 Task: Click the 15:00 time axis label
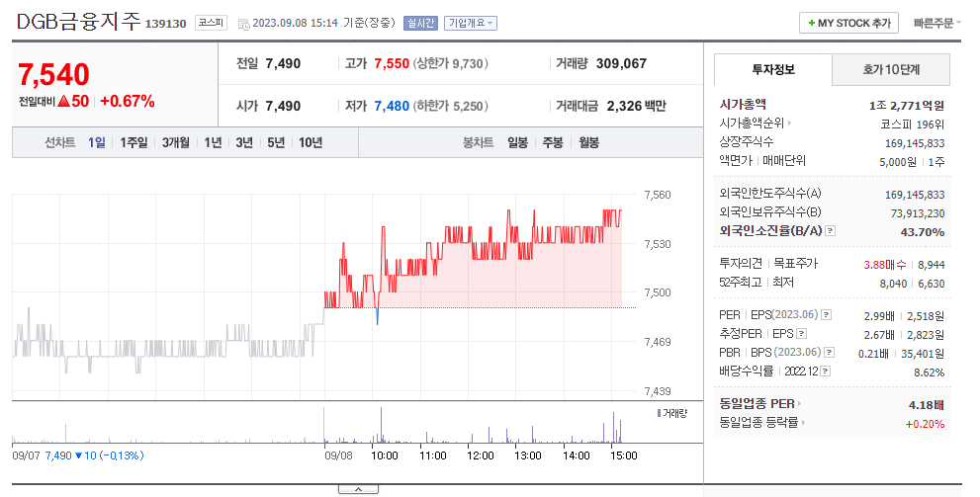[624, 456]
